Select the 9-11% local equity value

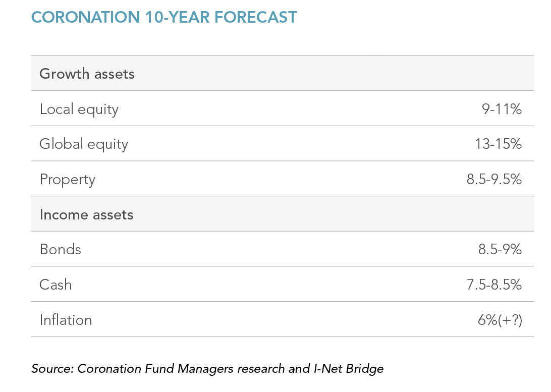pyautogui.click(x=502, y=109)
